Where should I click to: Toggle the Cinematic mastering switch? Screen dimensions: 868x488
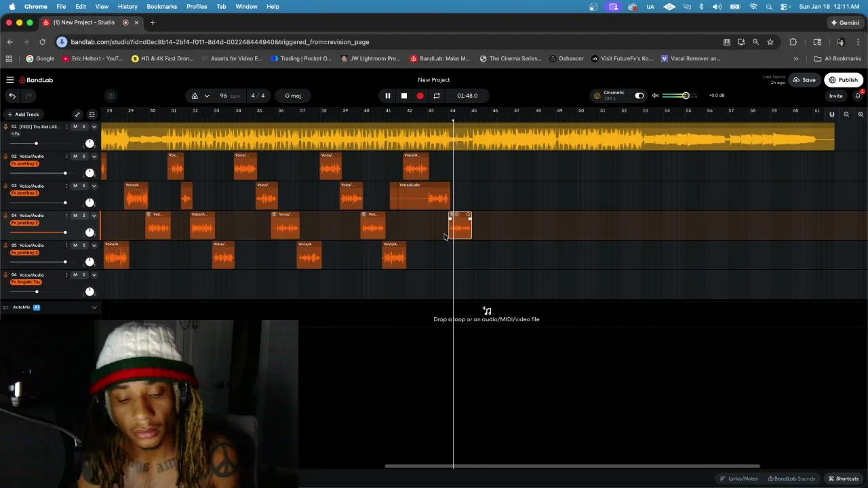[639, 96]
